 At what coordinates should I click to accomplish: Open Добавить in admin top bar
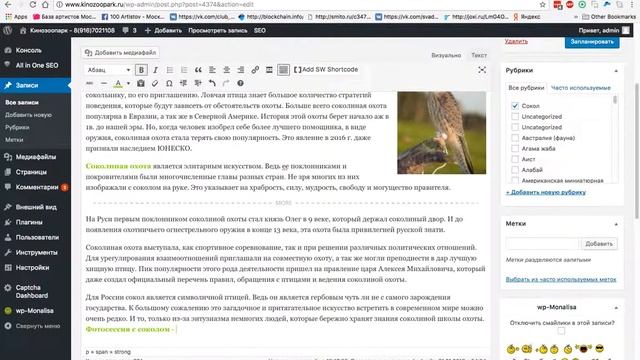tap(163, 31)
